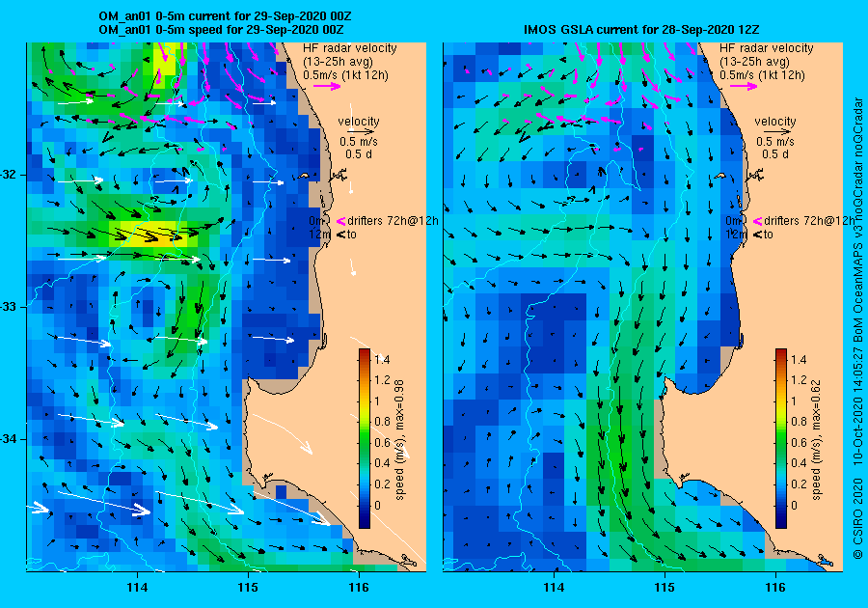
Task: Click the '0.2' tick on GSLA color bar
Action: tap(799, 484)
